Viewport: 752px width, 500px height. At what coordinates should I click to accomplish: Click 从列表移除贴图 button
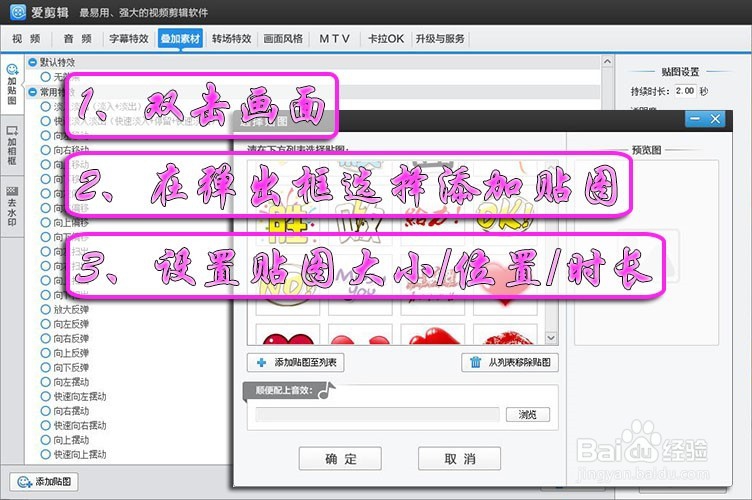pyautogui.click(x=510, y=362)
